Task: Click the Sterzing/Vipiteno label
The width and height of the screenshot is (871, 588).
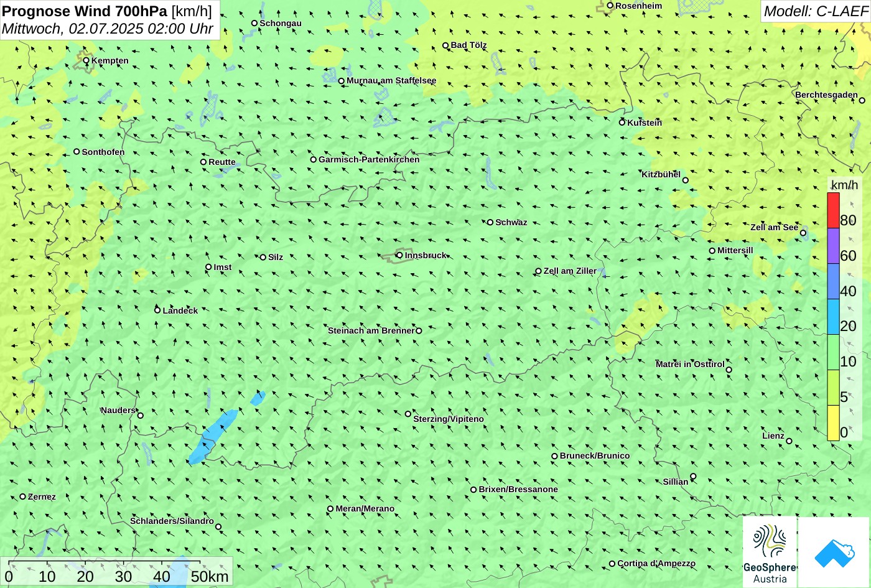Action: 449,419
